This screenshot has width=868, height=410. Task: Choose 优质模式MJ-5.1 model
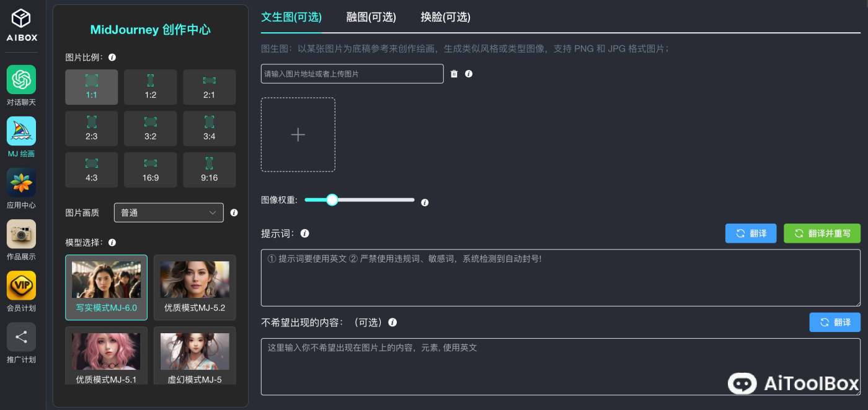tap(106, 356)
